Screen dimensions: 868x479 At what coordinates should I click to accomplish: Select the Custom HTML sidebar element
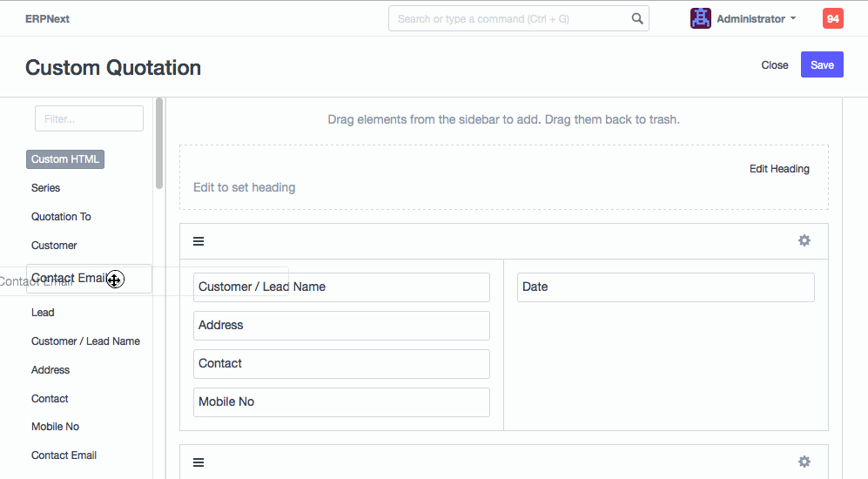[x=65, y=159]
